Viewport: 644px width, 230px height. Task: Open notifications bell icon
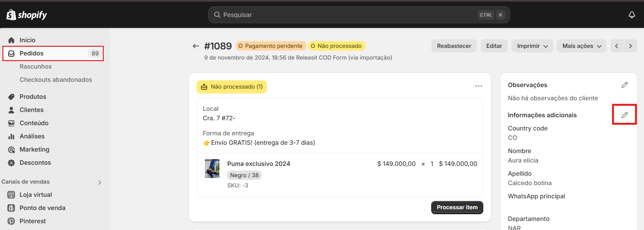632,15
